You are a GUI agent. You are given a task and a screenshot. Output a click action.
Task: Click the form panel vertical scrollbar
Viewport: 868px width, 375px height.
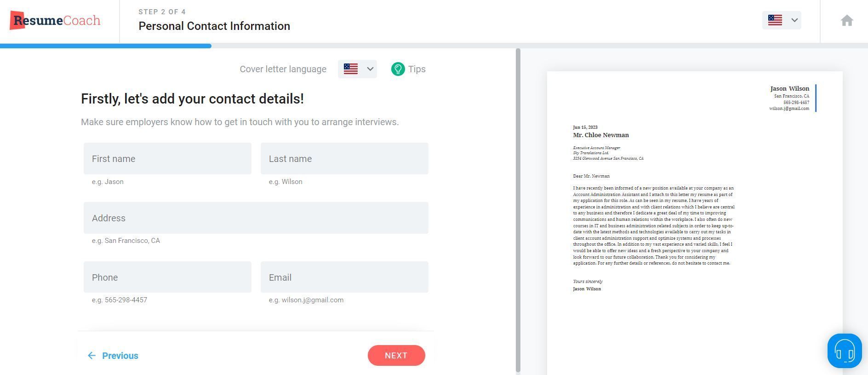518,210
